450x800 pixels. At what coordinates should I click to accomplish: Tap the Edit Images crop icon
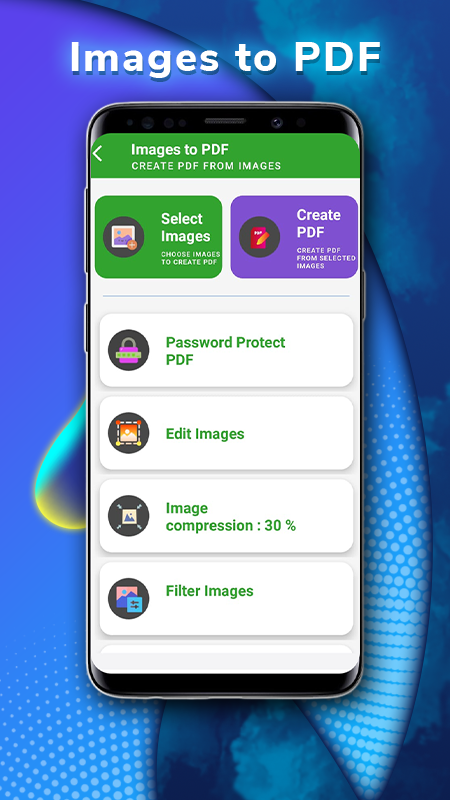click(x=129, y=433)
